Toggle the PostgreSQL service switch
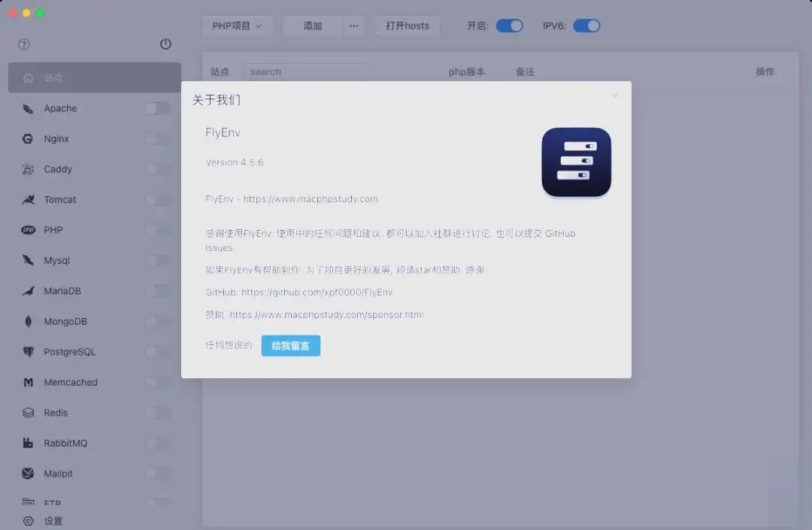Screen dimensions: 812x530 pos(158,352)
